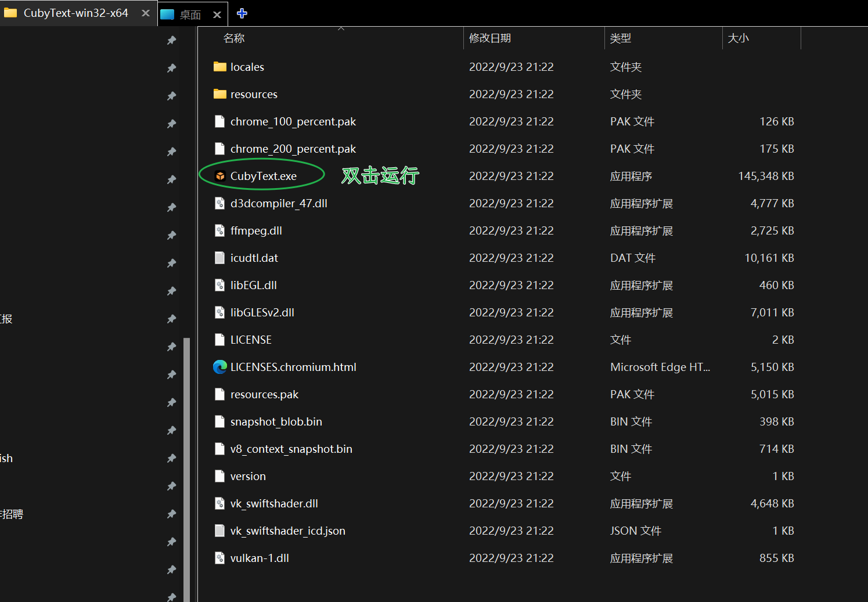868x602 pixels.
Task: Select the resources folder name
Action: [254, 94]
